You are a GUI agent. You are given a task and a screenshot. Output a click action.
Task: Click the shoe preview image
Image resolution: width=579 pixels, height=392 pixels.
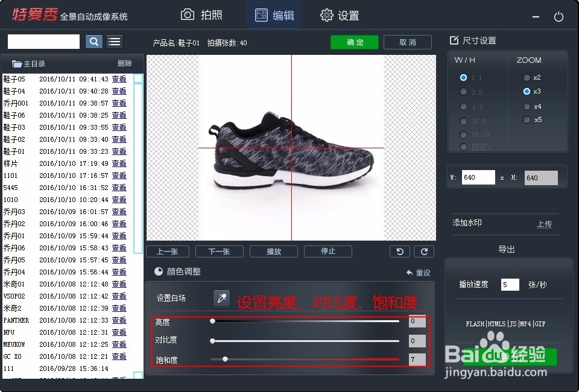pyautogui.click(x=291, y=148)
